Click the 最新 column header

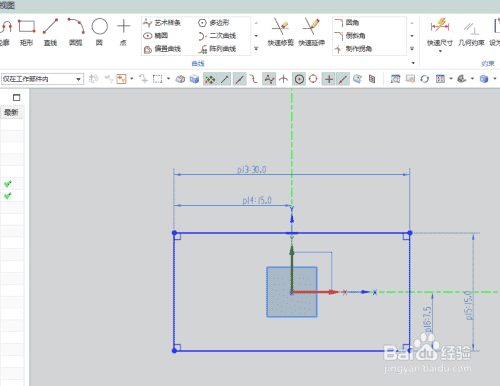(11, 112)
